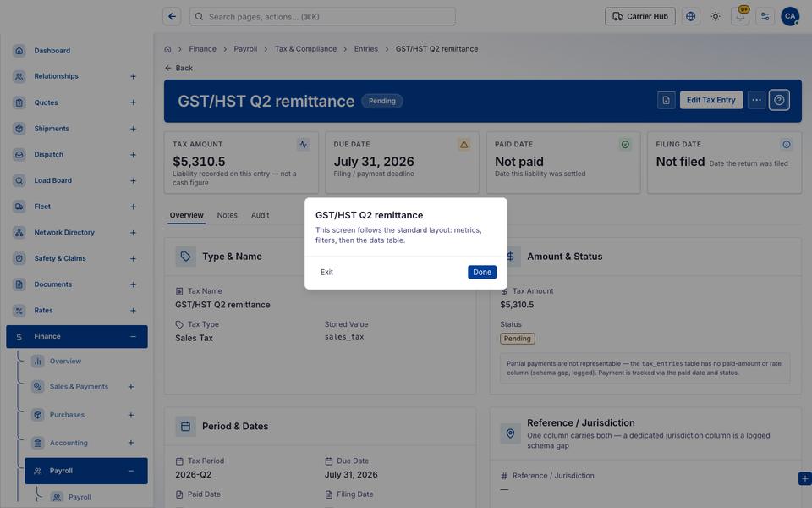Expand the Sales & Payments submenu
Viewport: 812px width, 508px height.
coord(131,387)
